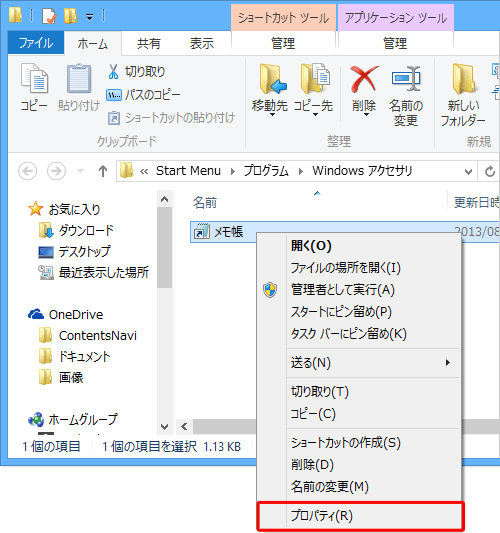Open the ファイル tab
Screen dimensions: 500x533
point(36,43)
